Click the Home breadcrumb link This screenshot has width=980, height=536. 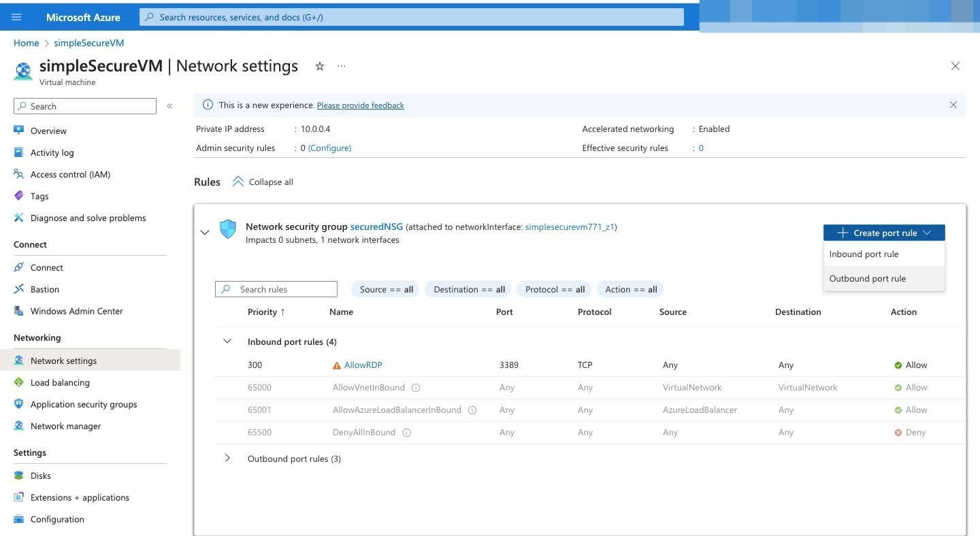coord(26,43)
